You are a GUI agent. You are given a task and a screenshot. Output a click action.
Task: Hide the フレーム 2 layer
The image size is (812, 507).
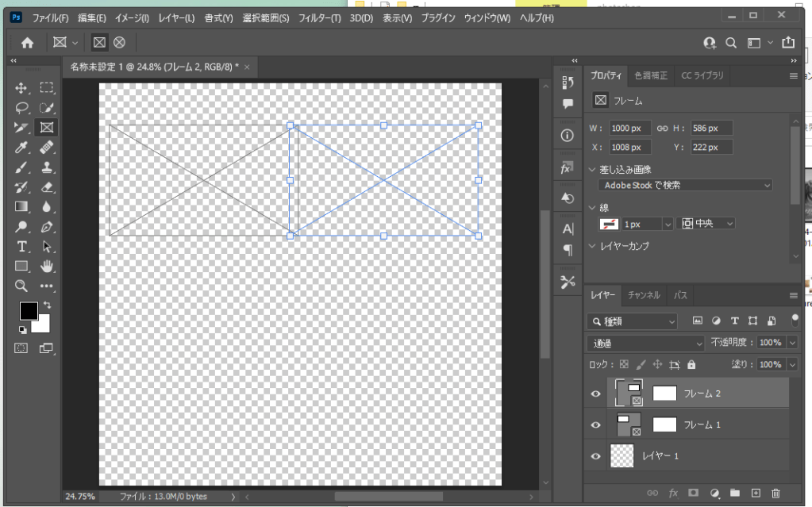tap(595, 393)
